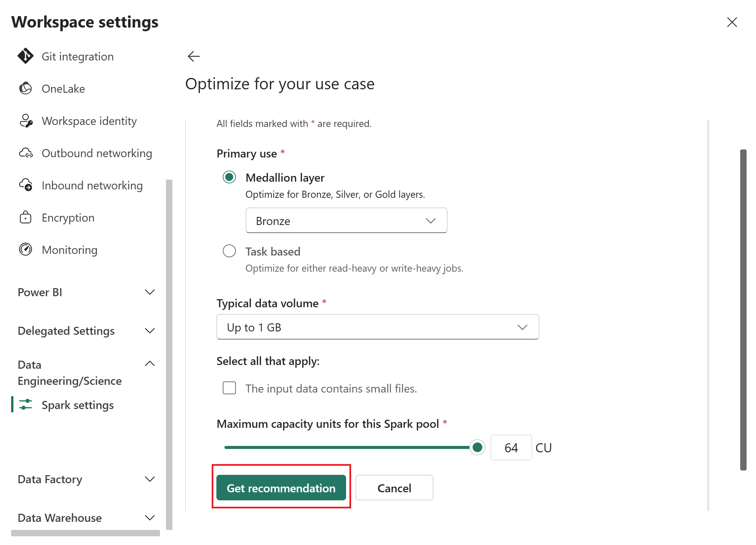Click the Inbound networking cloud icon
The image size is (756, 545).
26,185
